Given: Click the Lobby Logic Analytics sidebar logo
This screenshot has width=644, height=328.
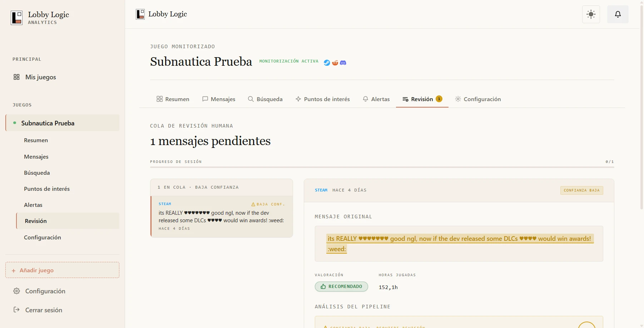Looking at the screenshot, I should pyautogui.click(x=40, y=18).
